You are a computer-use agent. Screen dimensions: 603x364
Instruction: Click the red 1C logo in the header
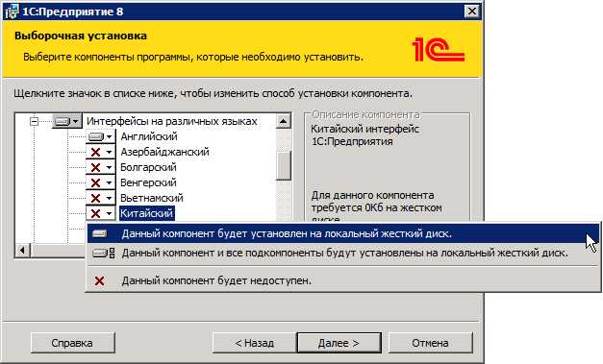[x=438, y=49]
